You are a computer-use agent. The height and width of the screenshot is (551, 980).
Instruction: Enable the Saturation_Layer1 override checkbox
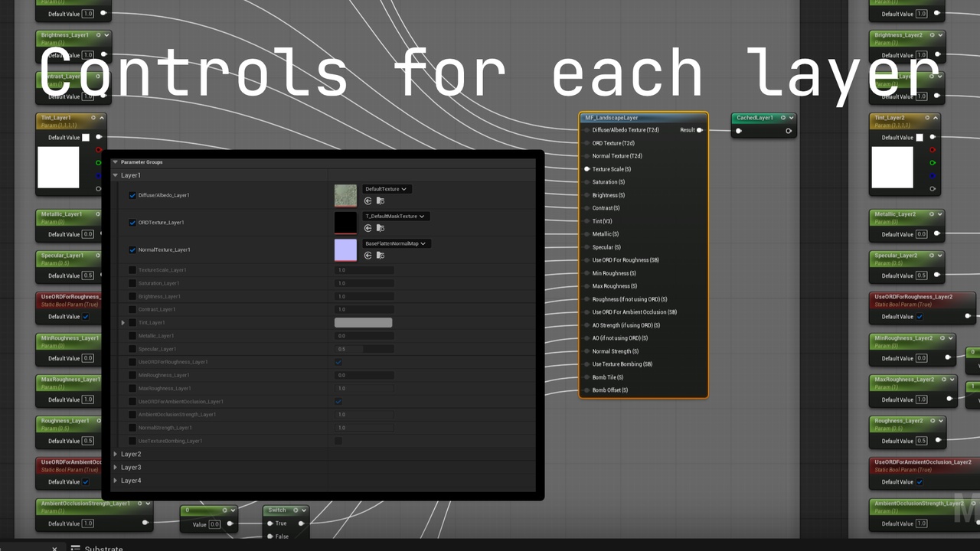click(x=132, y=283)
